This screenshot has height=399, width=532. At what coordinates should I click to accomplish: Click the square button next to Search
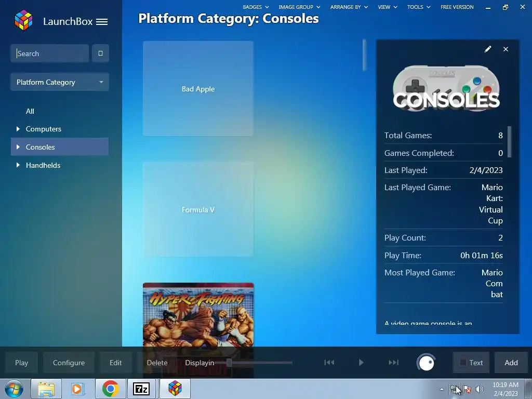pos(100,54)
